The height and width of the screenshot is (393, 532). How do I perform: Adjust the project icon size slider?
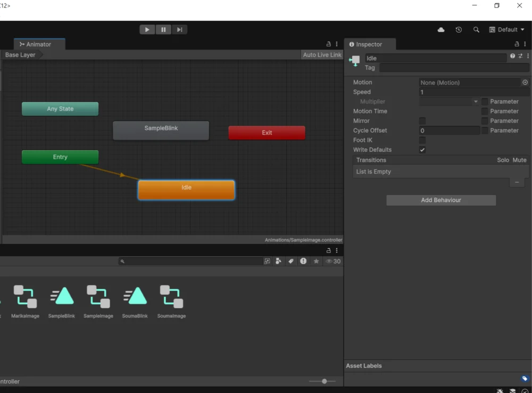tap(324, 381)
